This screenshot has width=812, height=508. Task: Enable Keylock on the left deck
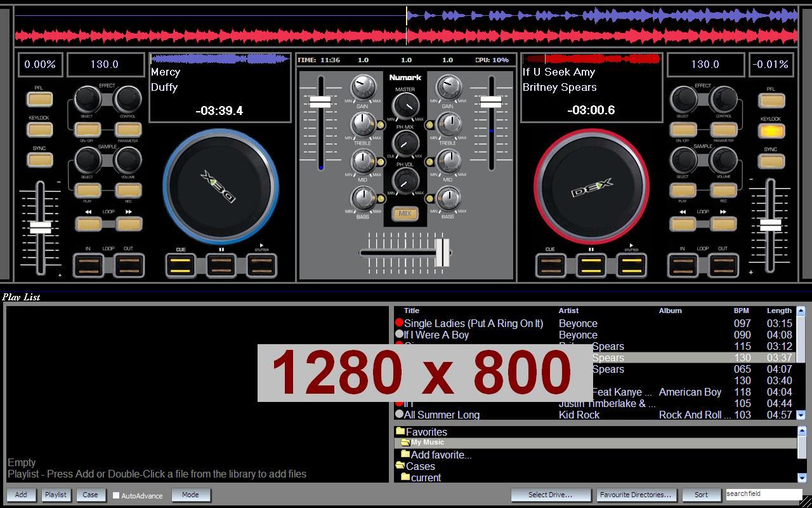point(39,130)
